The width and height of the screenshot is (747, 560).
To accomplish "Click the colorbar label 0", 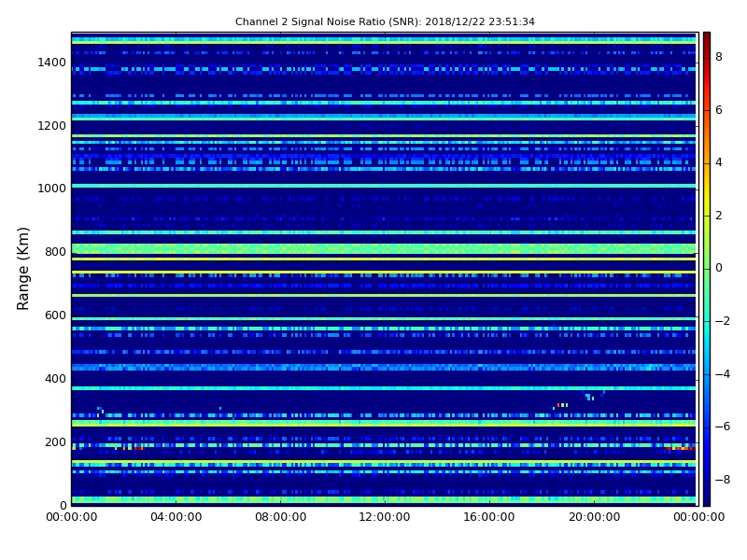I will (x=719, y=268).
